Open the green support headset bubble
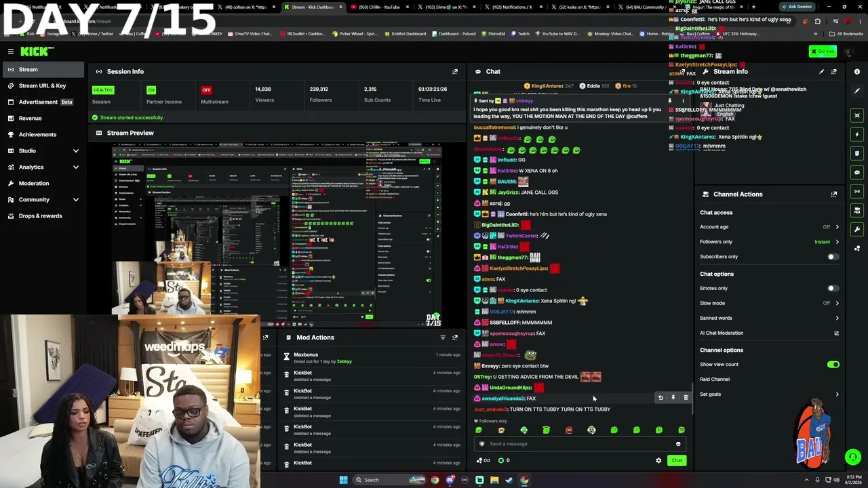Image resolution: width=868 pixels, height=488 pixels. [x=853, y=457]
